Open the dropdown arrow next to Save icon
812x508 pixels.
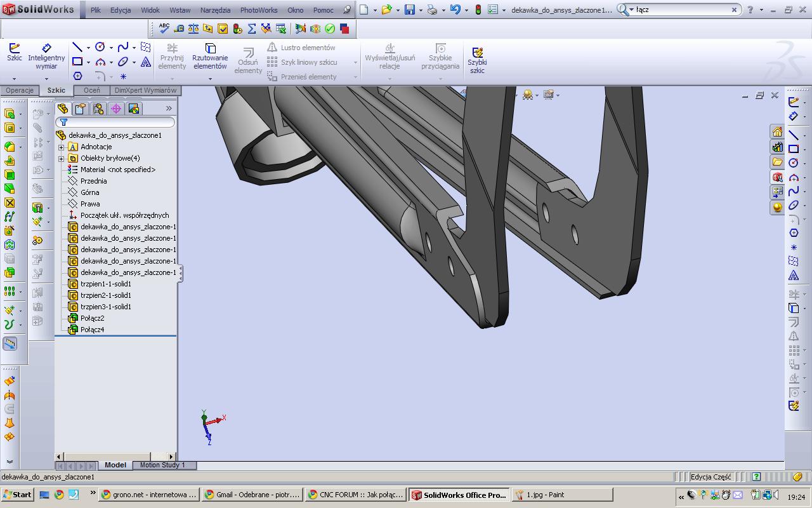coord(421,10)
